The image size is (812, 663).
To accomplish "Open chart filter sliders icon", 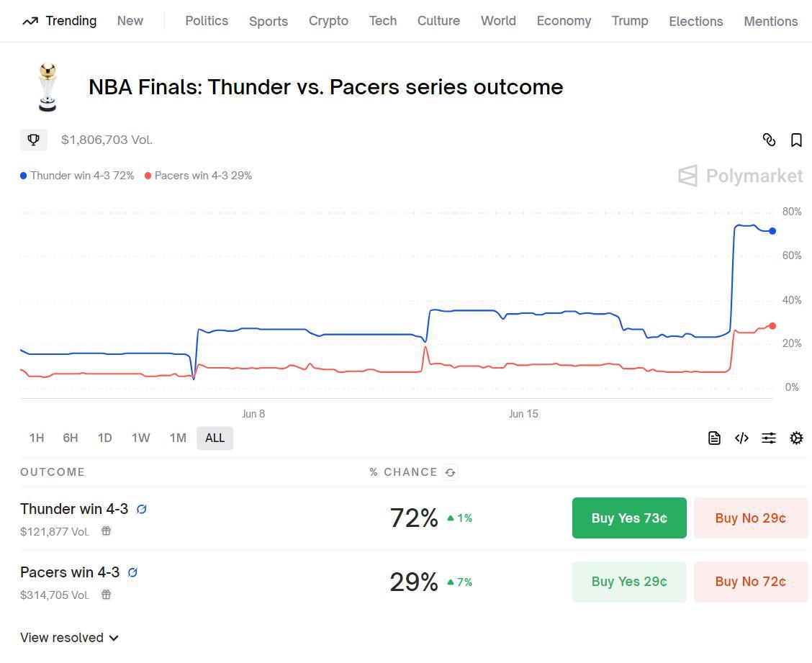I will click(769, 438).
